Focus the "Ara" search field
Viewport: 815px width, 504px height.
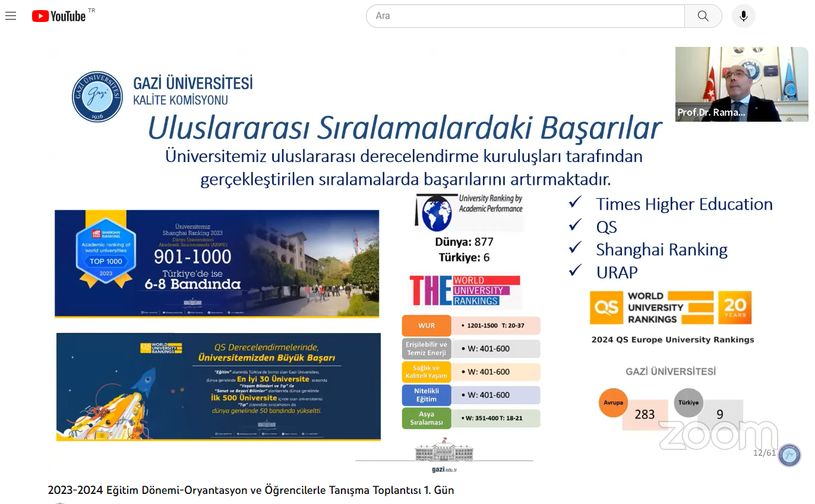[x=526, y=16]
